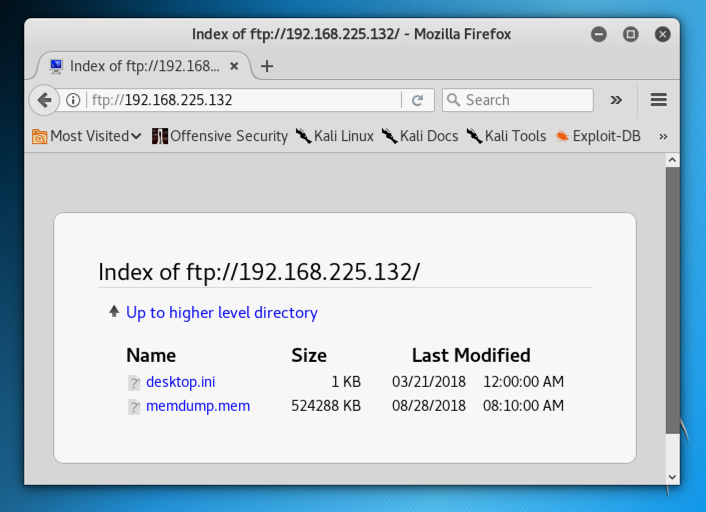This screenshot has width=706, height=512.
Task: Go up to higher level directory
Action: (221, 313)
